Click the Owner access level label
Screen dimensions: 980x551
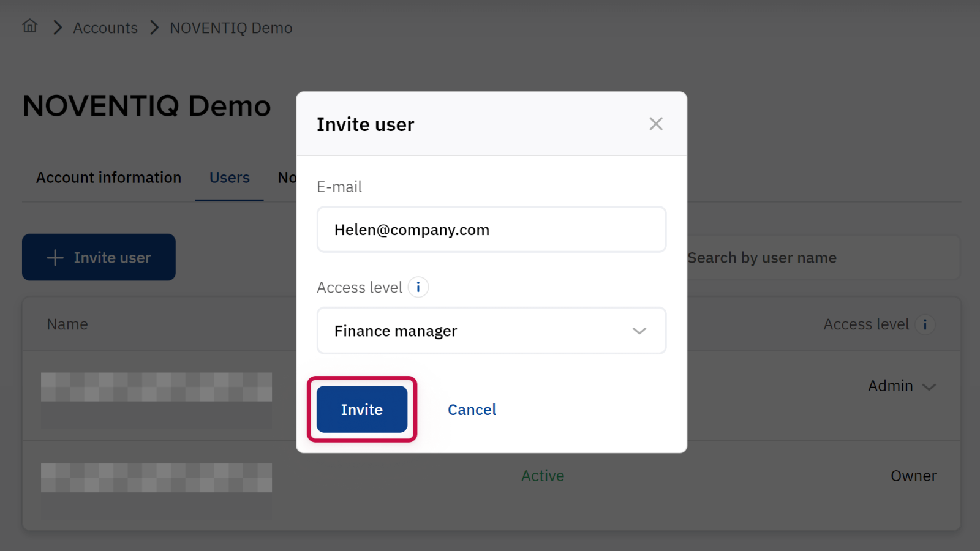click(x=913, y=476)
